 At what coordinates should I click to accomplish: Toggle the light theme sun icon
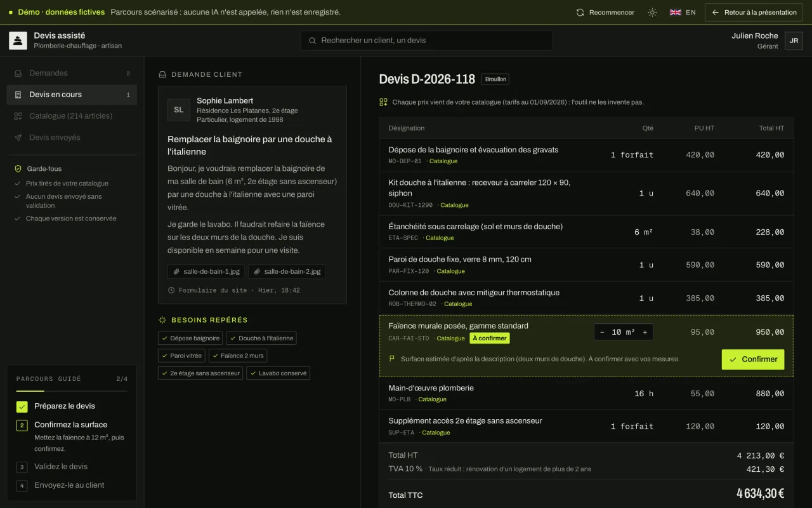(x=652, y=12)
